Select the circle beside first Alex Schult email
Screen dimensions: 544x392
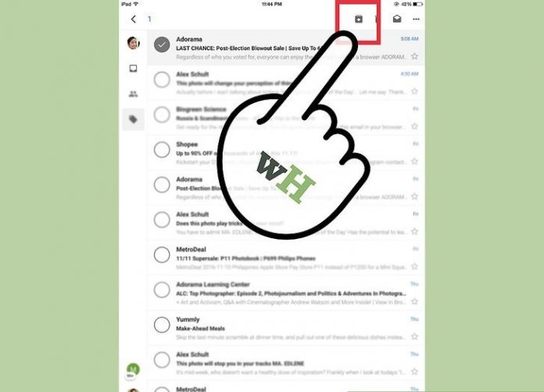point(162,80)
